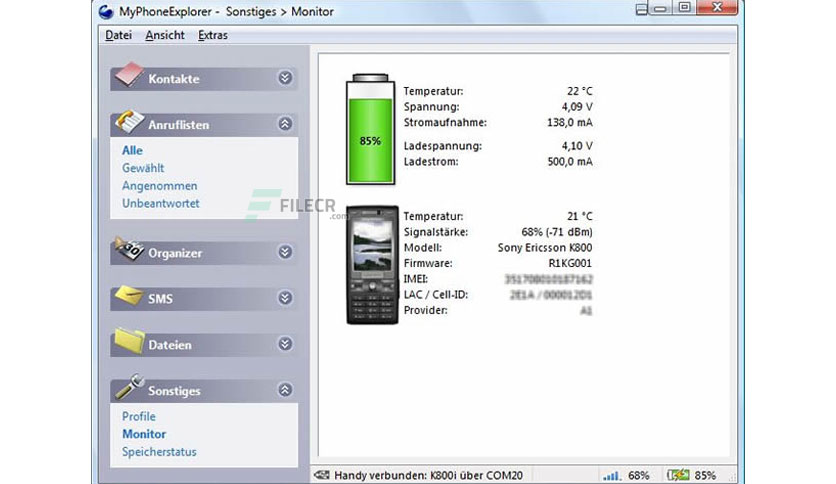Open the Angenommen call list

[x=159, y=185]
